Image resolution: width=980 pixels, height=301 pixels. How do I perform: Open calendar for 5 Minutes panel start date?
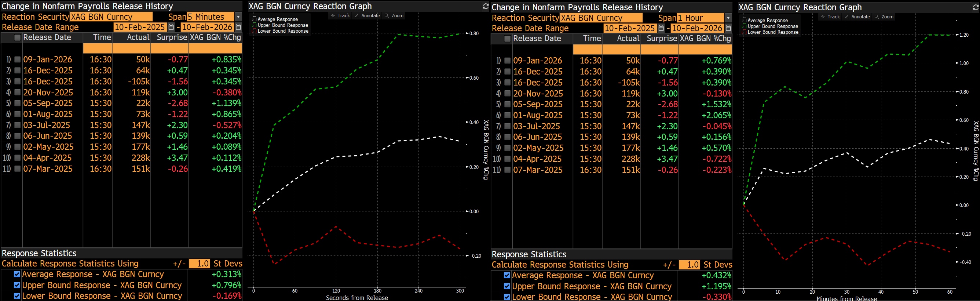click(171, 27)
